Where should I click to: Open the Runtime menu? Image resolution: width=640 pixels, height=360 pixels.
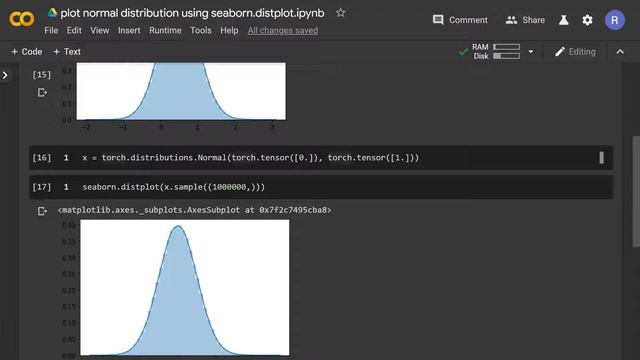tap(165, 30)
